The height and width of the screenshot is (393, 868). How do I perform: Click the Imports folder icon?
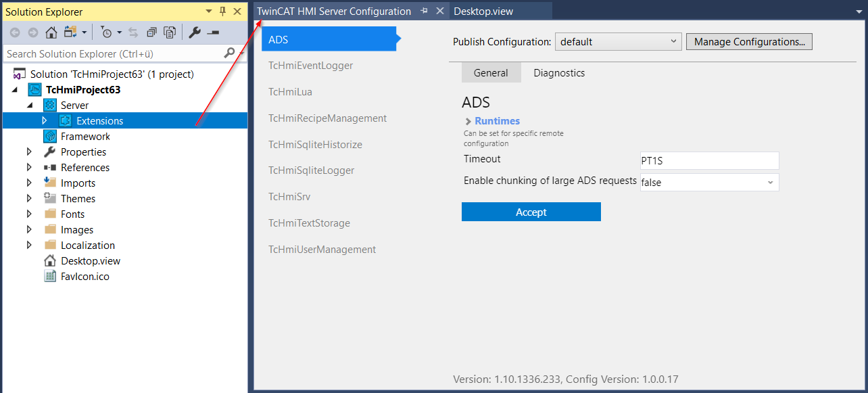(50, 183)
